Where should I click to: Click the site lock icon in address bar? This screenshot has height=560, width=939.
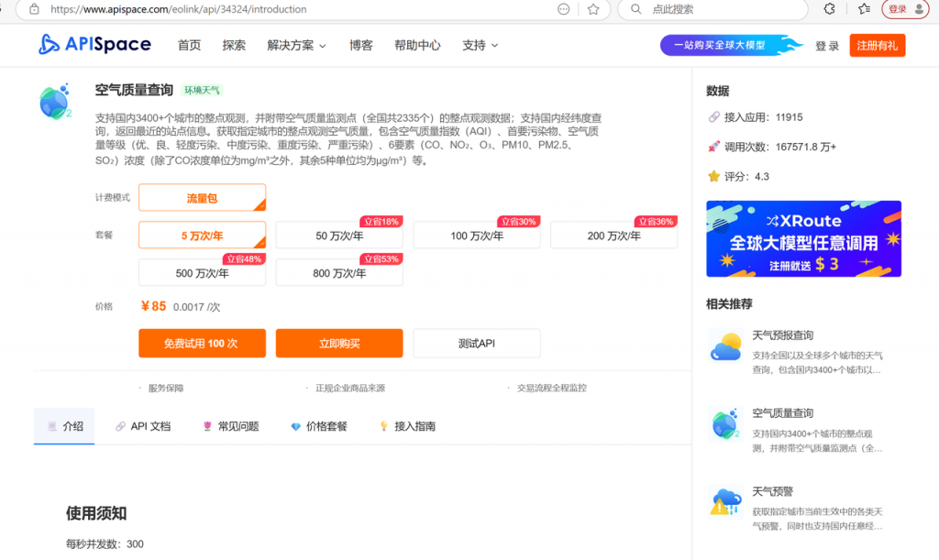tap(35, 9)
